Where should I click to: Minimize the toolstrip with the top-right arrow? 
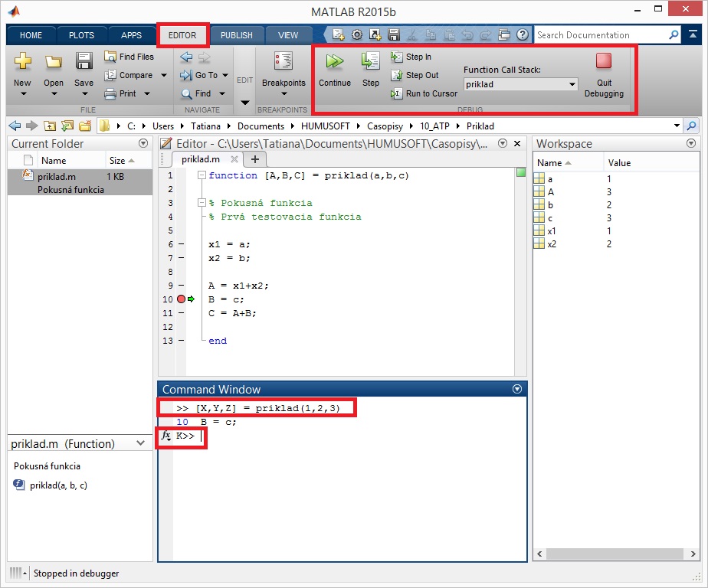click(693, 34)
